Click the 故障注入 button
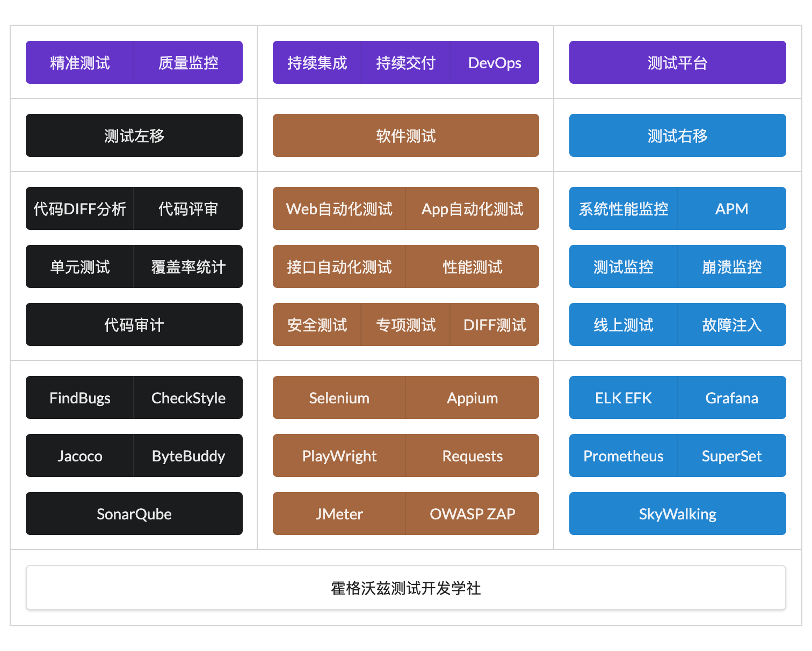812x651 pixels. click(x=732, y=324)
